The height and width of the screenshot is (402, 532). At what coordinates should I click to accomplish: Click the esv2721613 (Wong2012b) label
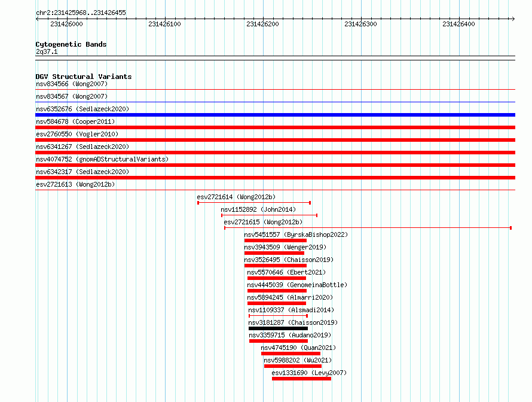tap(75, 184)
